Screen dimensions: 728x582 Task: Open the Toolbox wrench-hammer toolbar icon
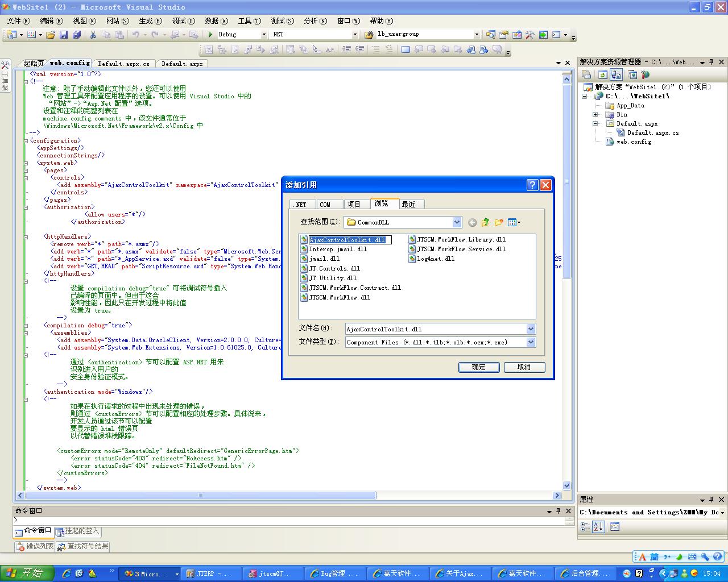[x=530, y=35]
